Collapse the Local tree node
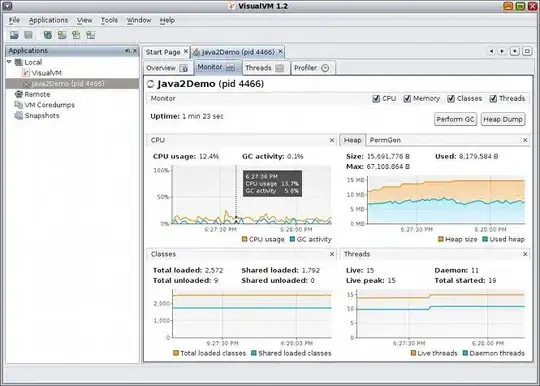 point(9,62)
